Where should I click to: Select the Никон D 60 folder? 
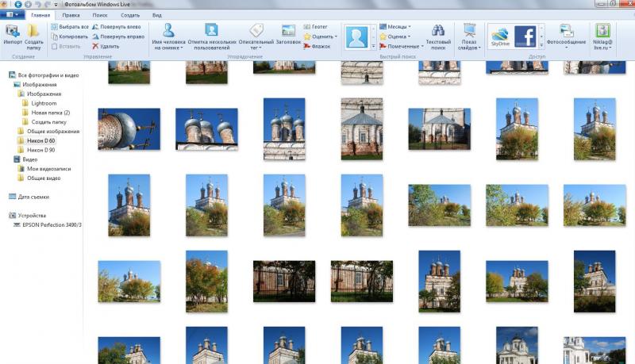tap(37, 140)
